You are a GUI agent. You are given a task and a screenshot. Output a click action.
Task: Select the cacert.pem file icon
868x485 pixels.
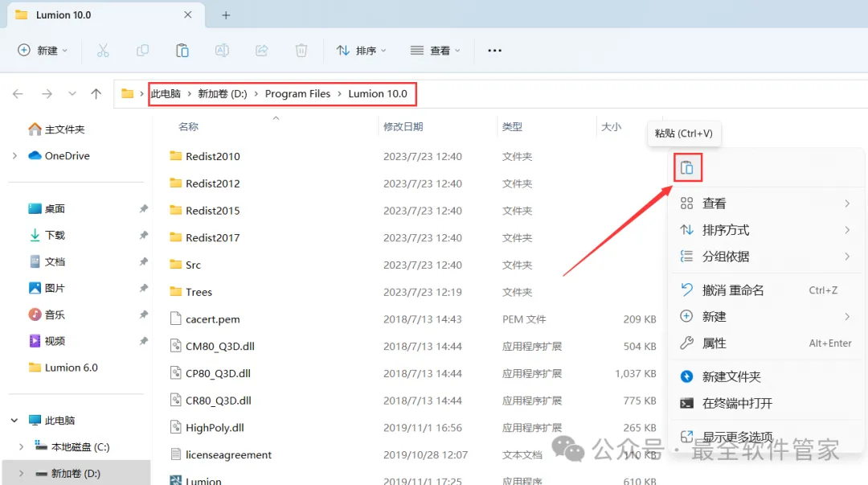(175, 319)
